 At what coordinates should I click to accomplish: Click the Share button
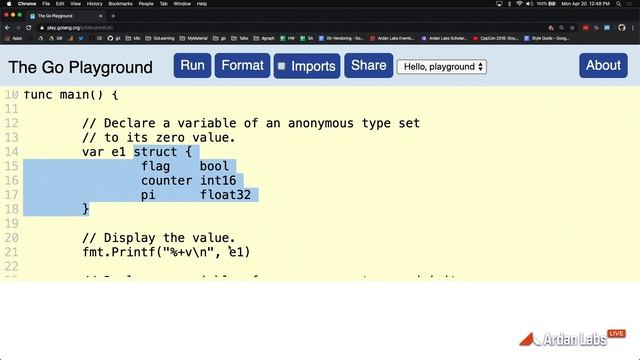tap(369, 65)
